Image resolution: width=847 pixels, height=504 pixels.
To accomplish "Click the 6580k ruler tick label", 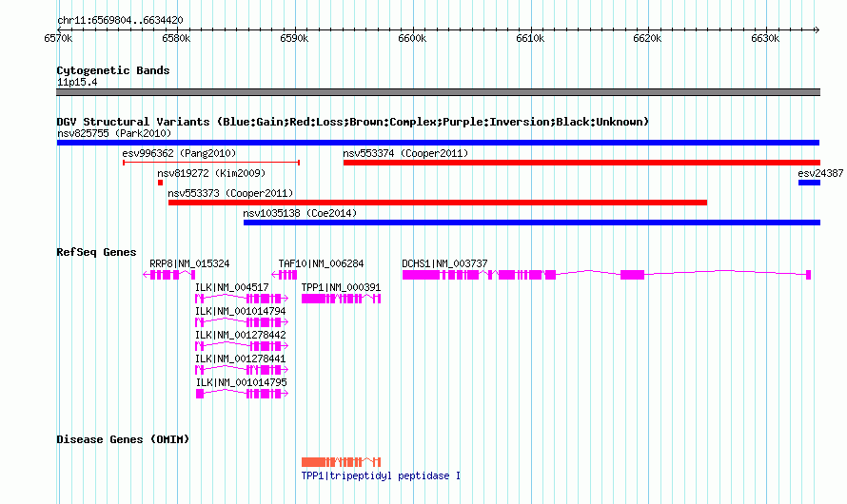I will (176, 38).
